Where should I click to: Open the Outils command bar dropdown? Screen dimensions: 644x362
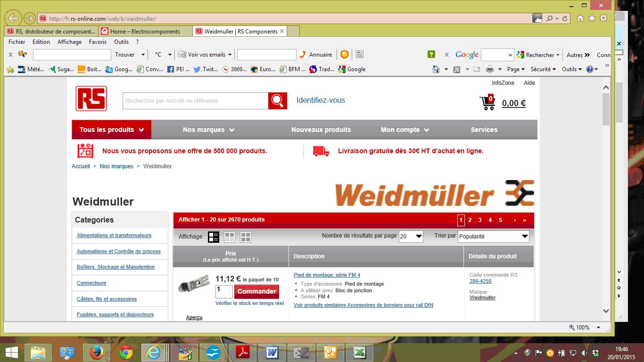point(572,69)
